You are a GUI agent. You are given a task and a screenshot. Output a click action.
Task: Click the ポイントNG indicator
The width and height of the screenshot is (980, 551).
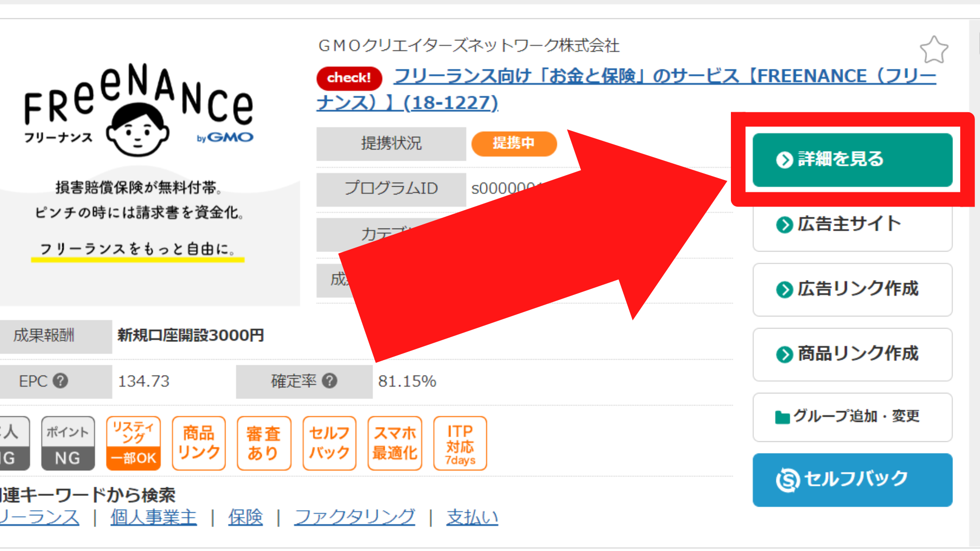tap(67, 443)
